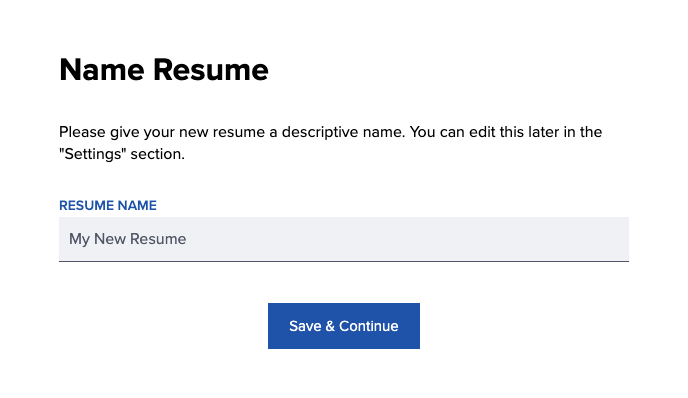Screen dimensions: 688x398
Task: Select the gray resume name text box
Action: click(x=344, y=239)
